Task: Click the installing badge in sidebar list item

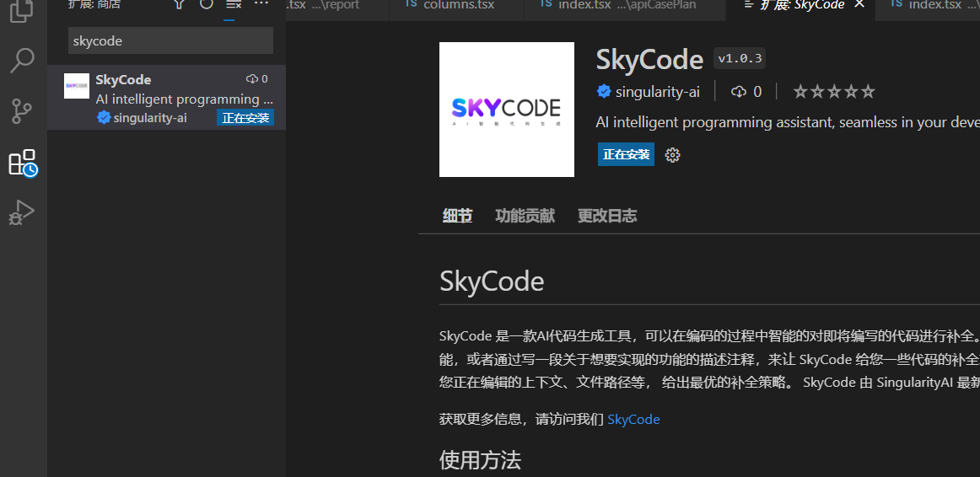Action: (245, 117)
